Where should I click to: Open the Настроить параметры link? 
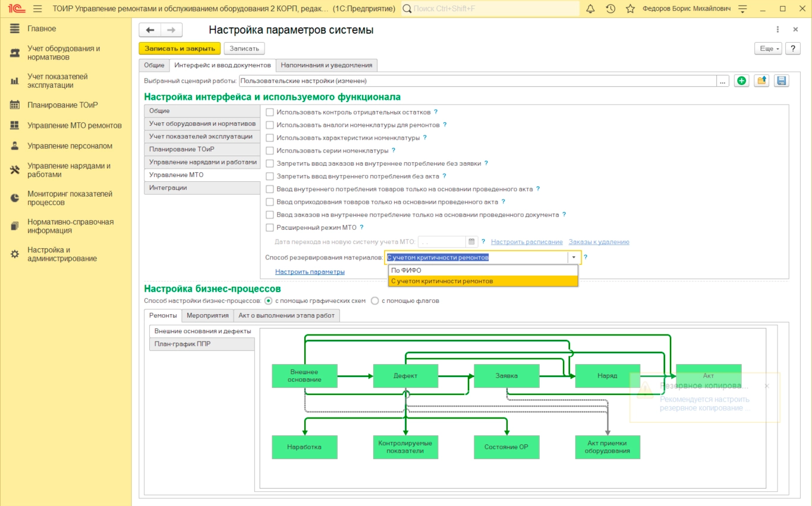point(310,271)
